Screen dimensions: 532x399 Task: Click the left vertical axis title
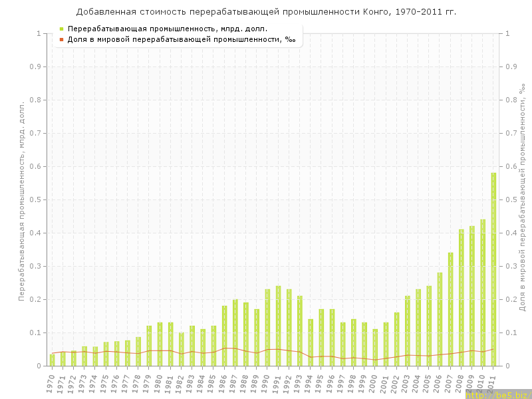[21, 199]
